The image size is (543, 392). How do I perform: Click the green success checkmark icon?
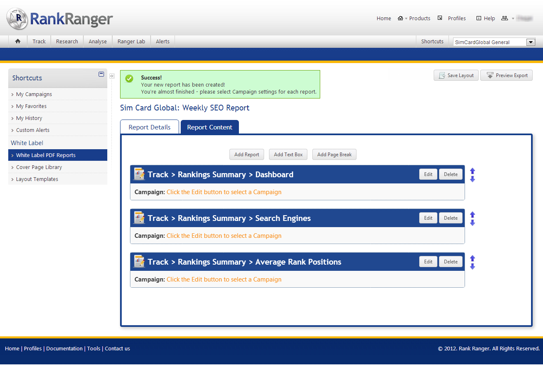[129, 78]
